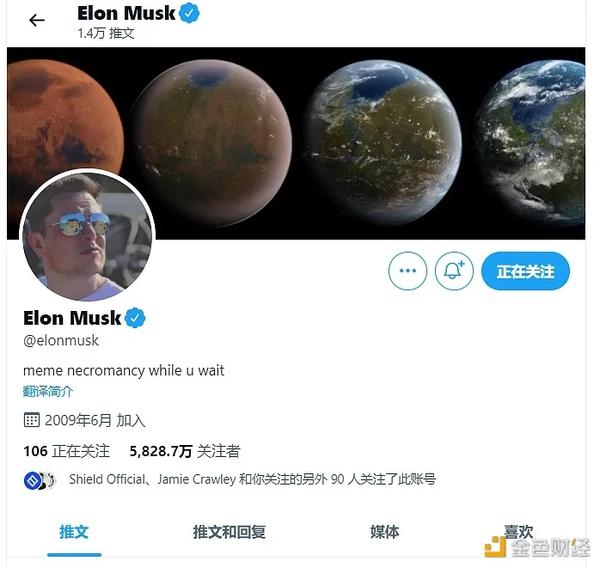This screenshot has width=600, height=567.
Task: Click the calendar icon beside join date
Action: pyautogui.click(x=31, y=420)
